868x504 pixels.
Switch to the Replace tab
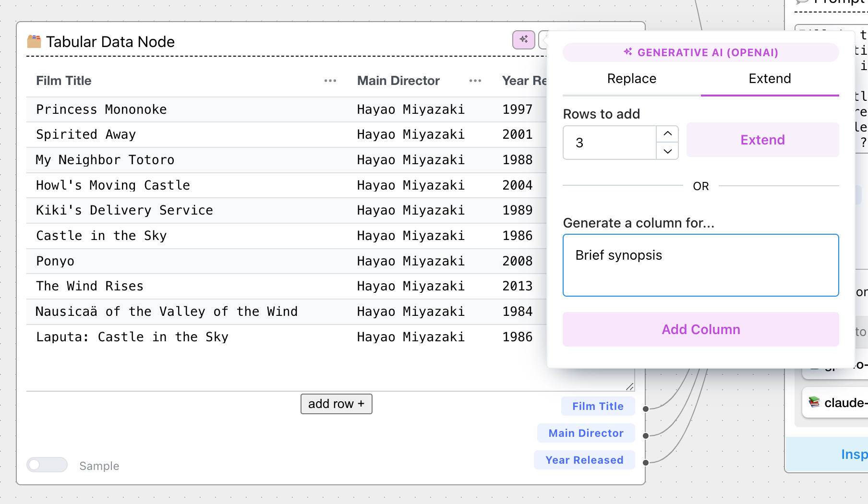631,79
